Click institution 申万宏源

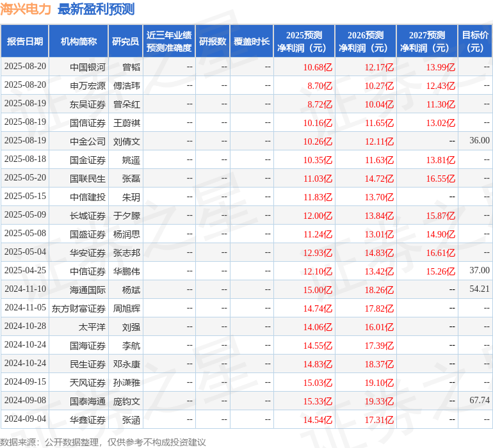[x=88, y=86]
